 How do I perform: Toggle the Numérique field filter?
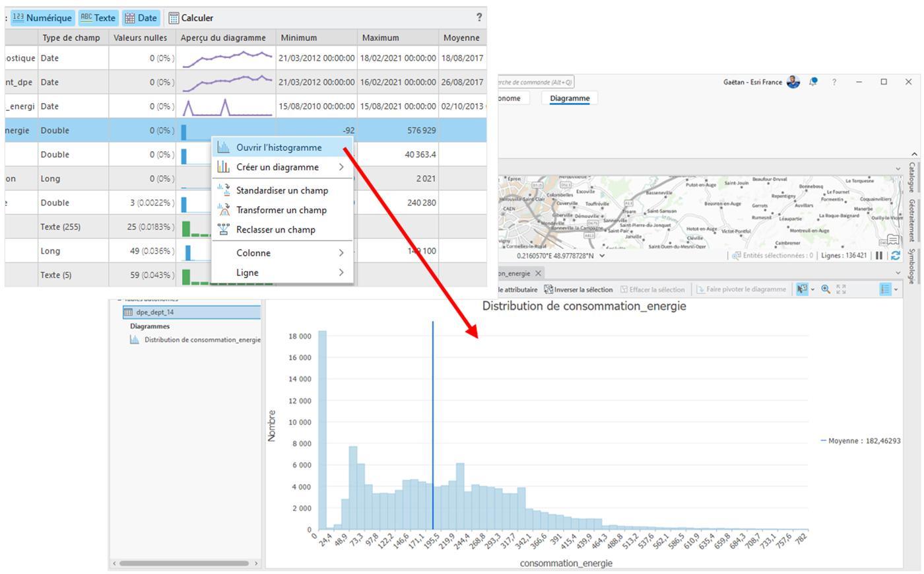click(42, 18)
